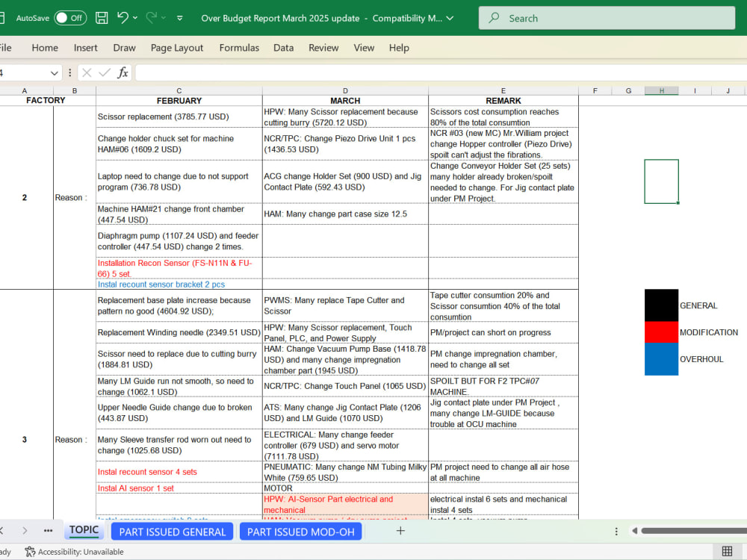The height and width of the screenshot is (560, 747).
Task: Click the formula bar input area
Action: tap(441, 73)
